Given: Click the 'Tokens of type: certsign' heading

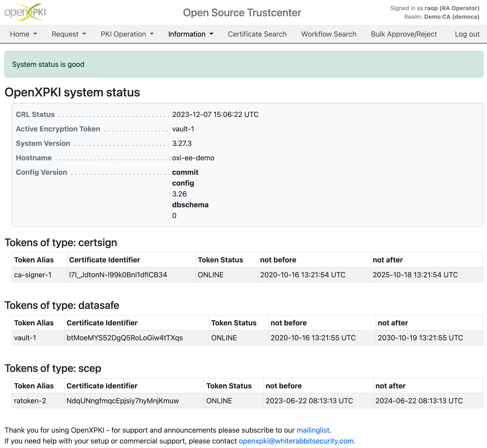Looking at the screenshot, I should tap(61, 243).
